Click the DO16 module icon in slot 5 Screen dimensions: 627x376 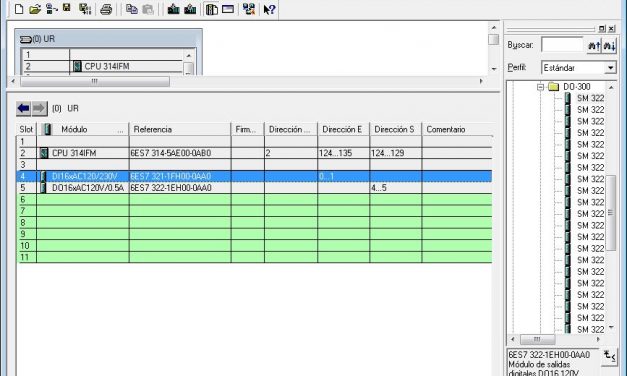pyautogui.click(x=43, y=188)
